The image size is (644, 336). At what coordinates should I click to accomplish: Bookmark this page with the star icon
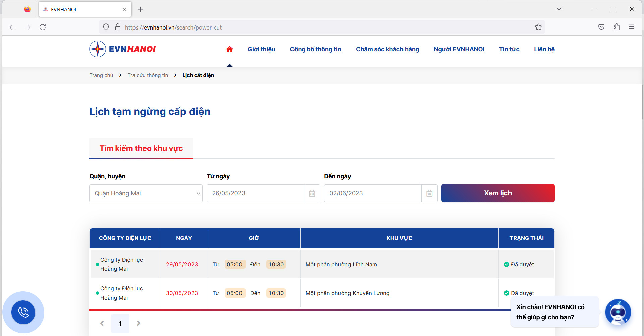coord(538,27)
